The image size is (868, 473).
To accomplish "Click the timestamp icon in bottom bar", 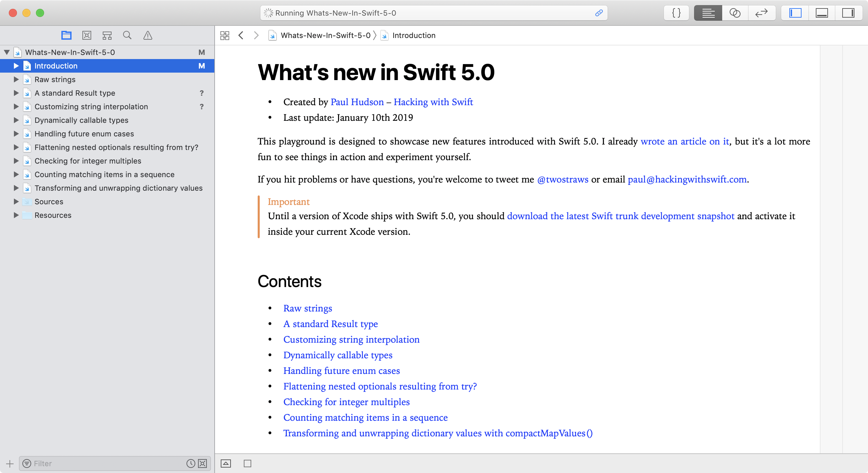I will pos(191,463).
